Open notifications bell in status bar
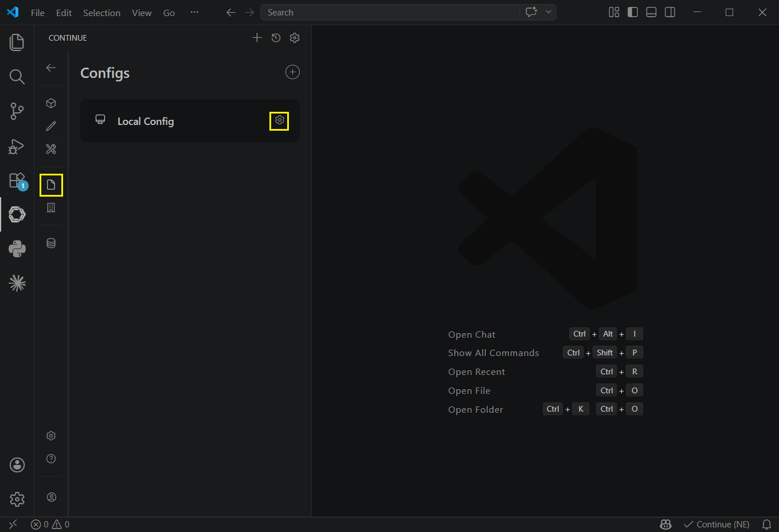The image size is (779, 532). click(x=766, y=525)
